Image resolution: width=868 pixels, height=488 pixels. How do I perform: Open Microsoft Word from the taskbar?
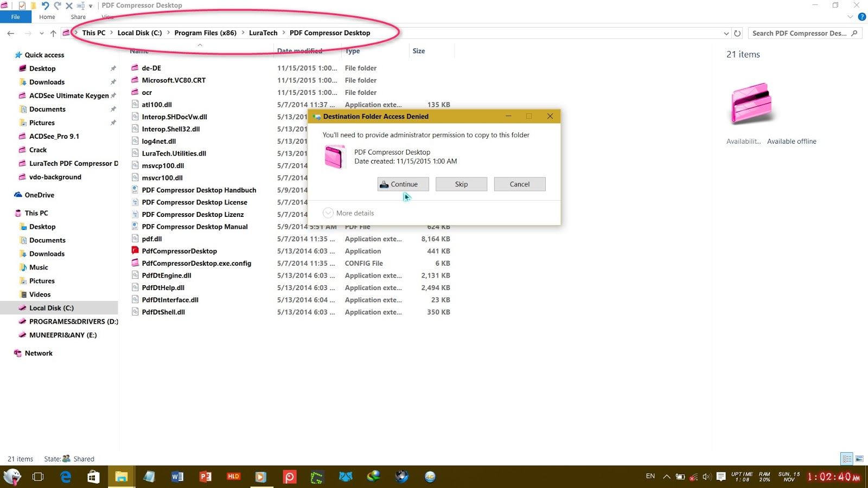tap(177, 477)
